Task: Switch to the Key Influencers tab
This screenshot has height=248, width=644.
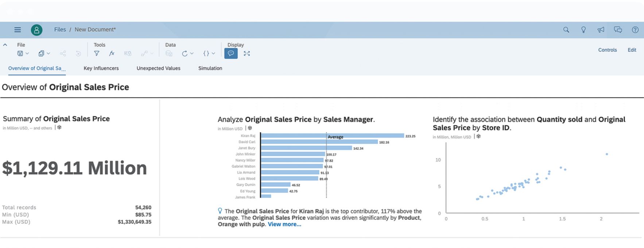Action: click(101, 68)
